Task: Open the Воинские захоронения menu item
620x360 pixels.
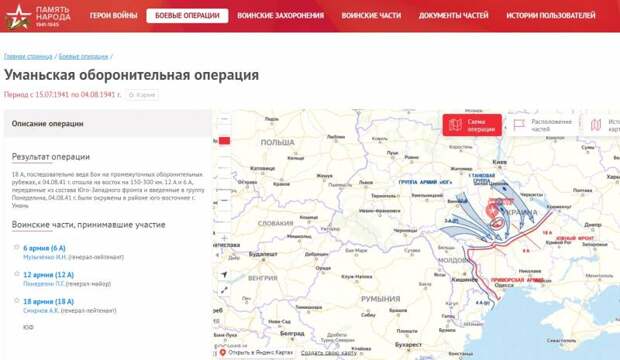Action: pos(280,16)
